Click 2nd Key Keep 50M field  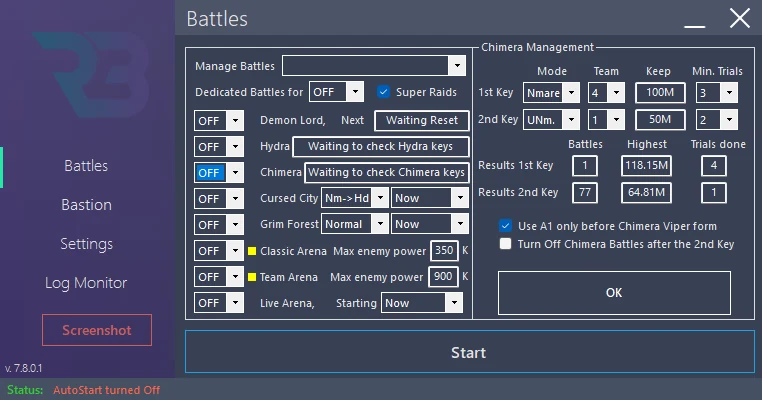click(660, 120)
